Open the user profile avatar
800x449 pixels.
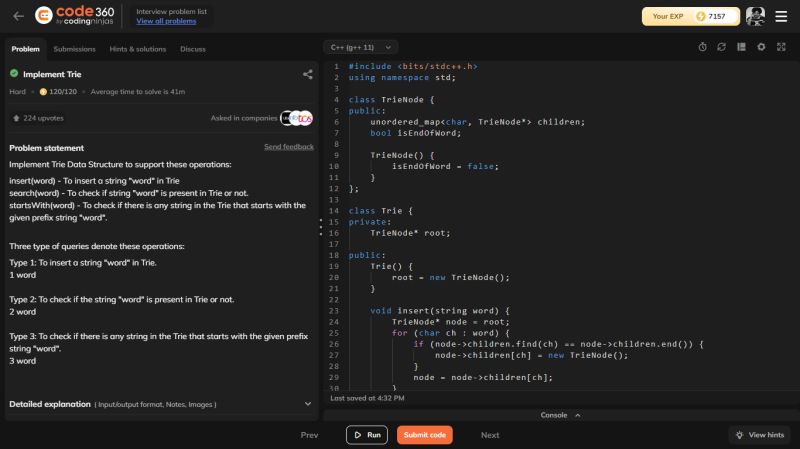(755, 16)
